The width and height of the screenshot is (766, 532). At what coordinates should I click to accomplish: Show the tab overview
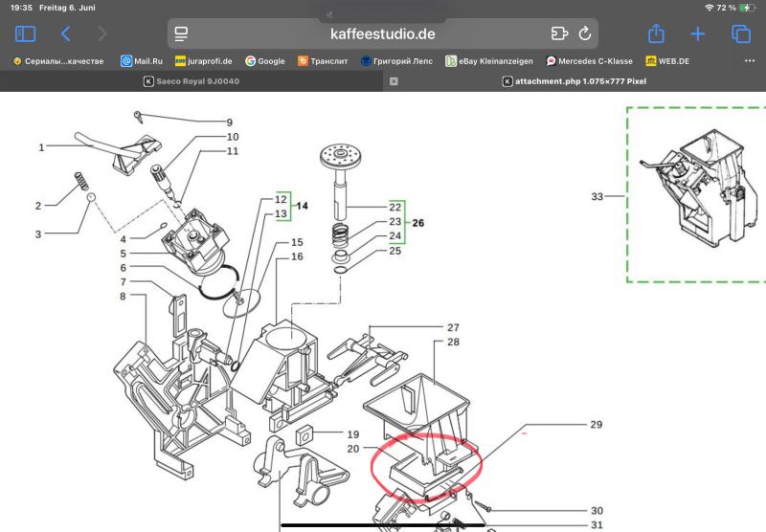pos(740,34)
